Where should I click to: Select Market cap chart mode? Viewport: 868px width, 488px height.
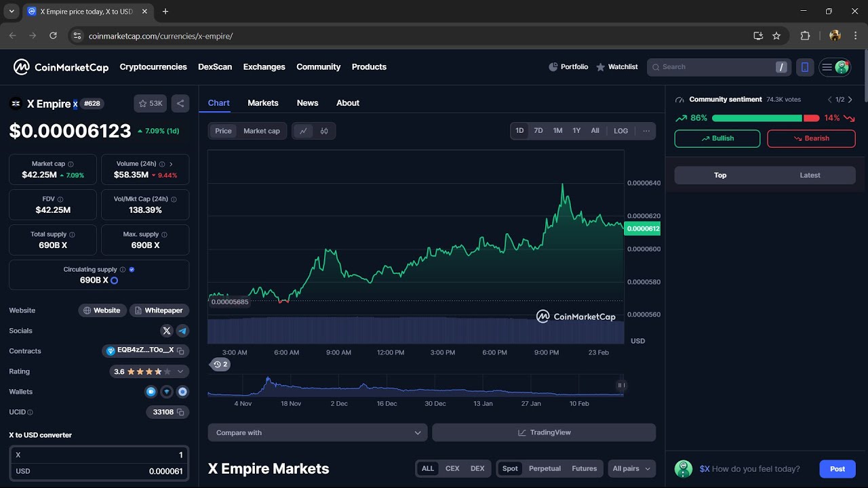point(262,131)
